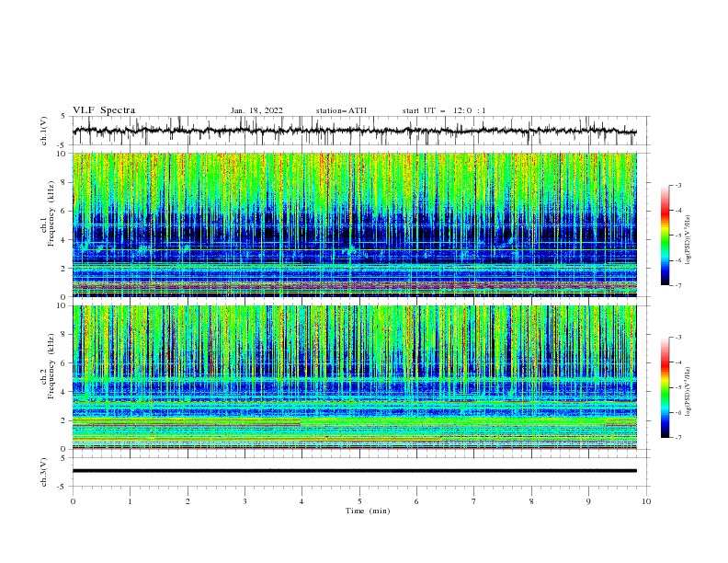Viewport: 728px width, 563px height.
Task: Click the '10' minute tick on time axis
Action: tap(646, 501)
